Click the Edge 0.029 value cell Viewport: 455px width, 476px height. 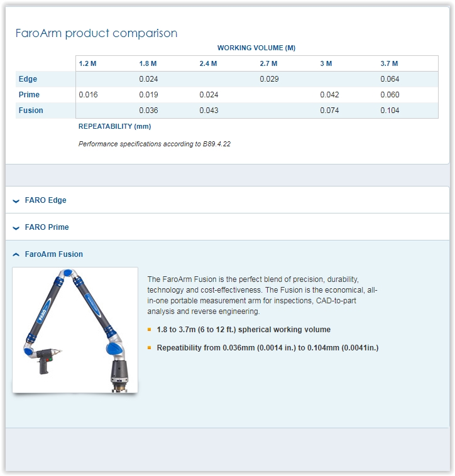pyautogui.click(x=269, y=79)
